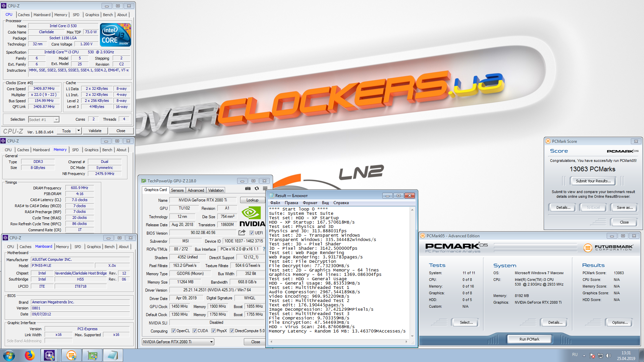Open the Справка menu in Notepad
The width and height of the screenshot is (644, 362).
(341, 203)
